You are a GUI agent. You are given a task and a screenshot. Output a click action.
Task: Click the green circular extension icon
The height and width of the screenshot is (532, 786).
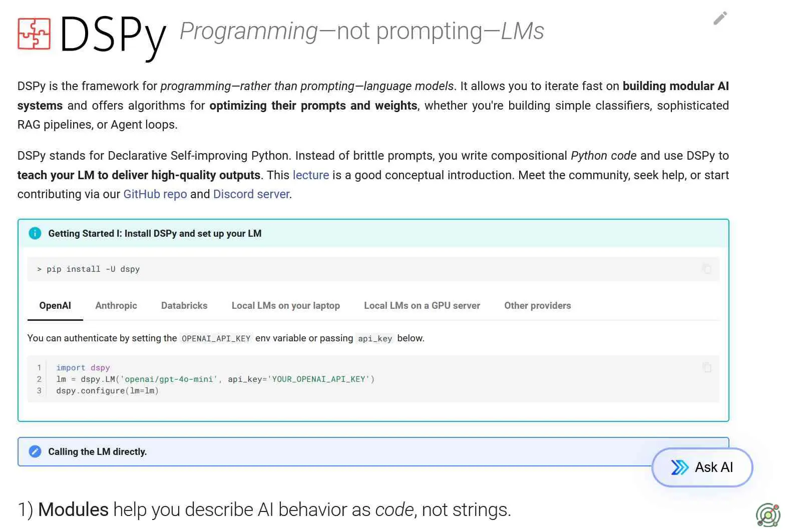768,515
